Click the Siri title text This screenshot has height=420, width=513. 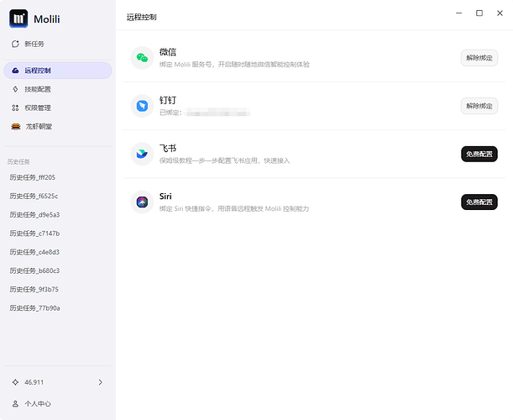(165, 197)
